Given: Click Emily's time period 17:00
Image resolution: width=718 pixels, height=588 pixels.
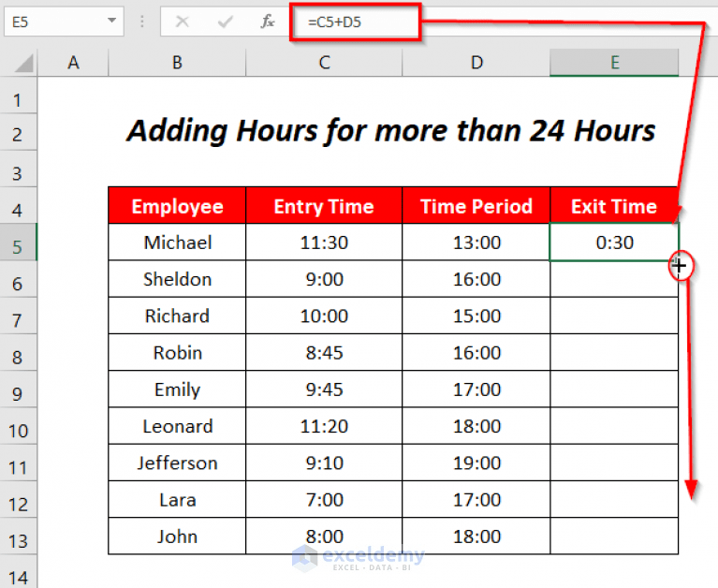Looking at the screenshot, I should [476, 390].
